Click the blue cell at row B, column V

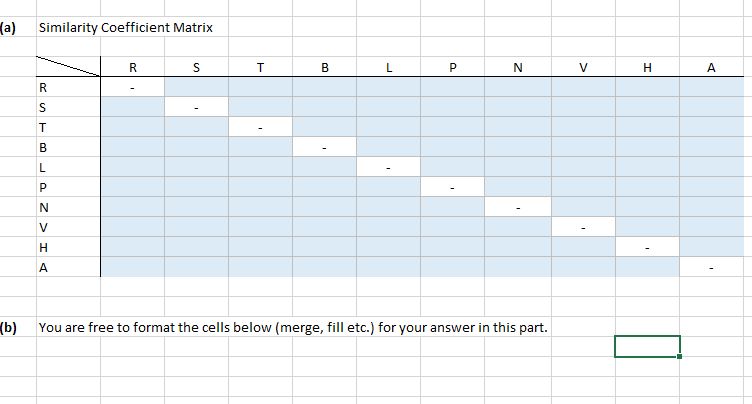[x=583, y=147]
